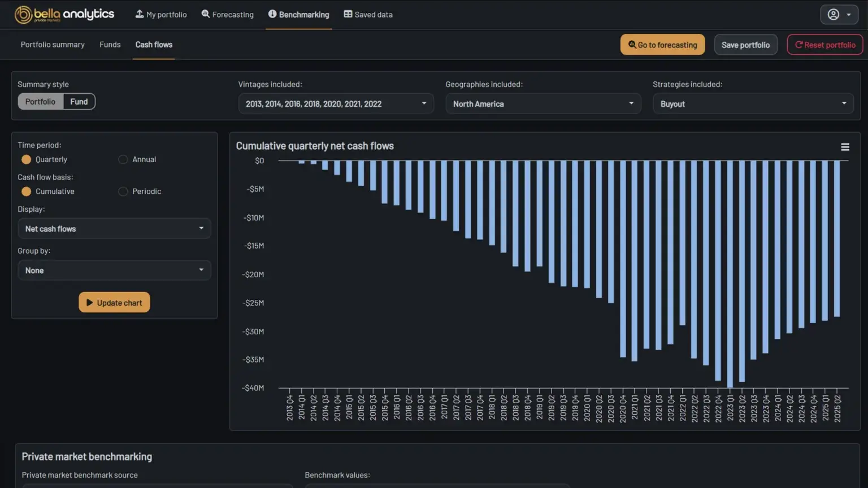Open the Vintages included dropdown
Screen dimensions: 868x488
coord(336,103)
